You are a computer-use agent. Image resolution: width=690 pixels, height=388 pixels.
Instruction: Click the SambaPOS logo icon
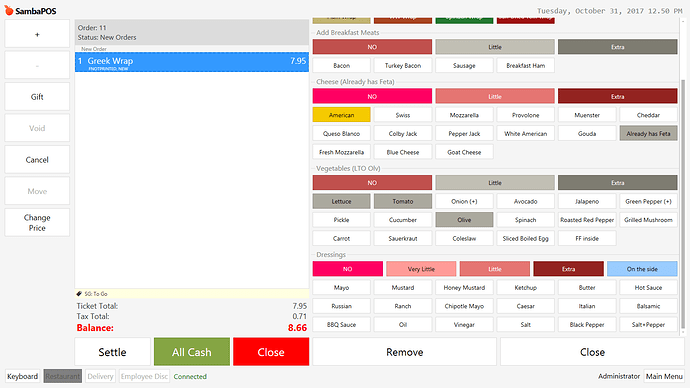(x=9, y=10)
